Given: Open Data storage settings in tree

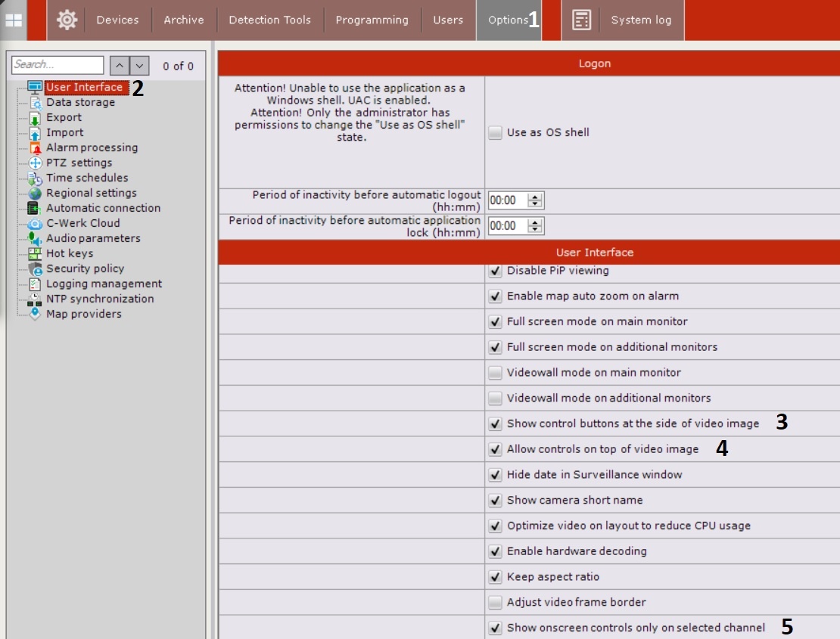Looking at the screenshot, I should 80,103.
